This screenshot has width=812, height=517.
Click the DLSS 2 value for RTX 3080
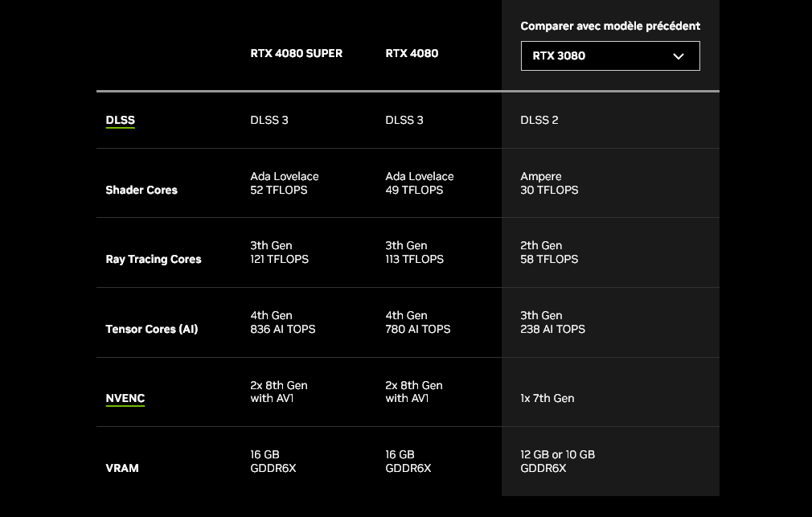click(539, 120)
